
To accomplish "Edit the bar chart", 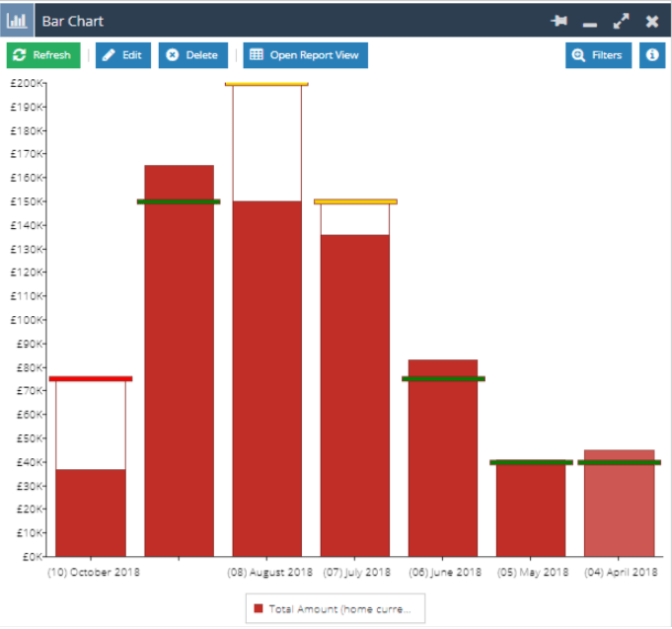I will pos(122,55).
